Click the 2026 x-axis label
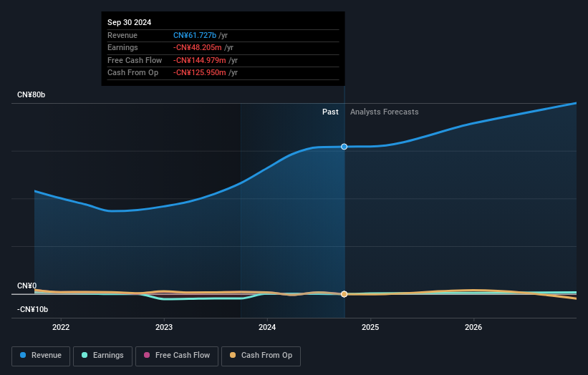Image resolution: width=588 pixels, height=375 pixels. pos(473,327)
